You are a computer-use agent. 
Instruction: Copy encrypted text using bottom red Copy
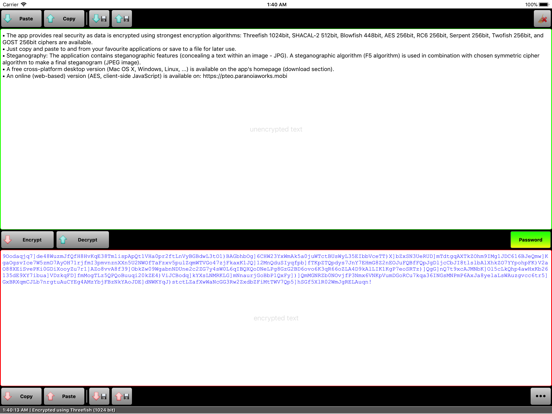point(21,396)
